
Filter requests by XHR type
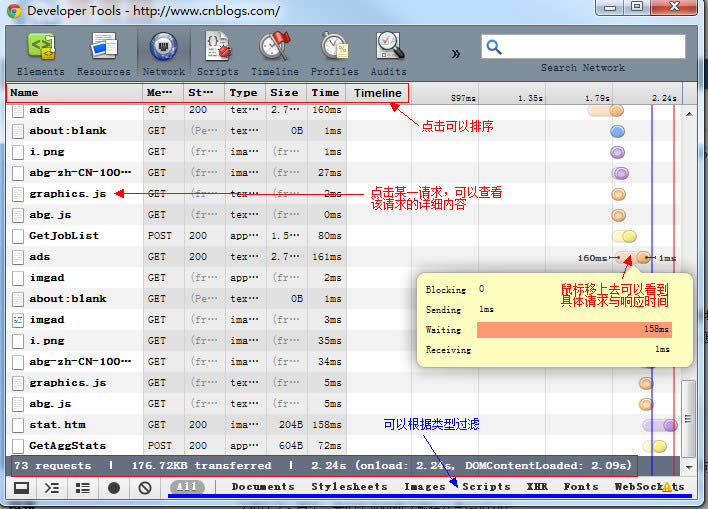coord(537,487)
